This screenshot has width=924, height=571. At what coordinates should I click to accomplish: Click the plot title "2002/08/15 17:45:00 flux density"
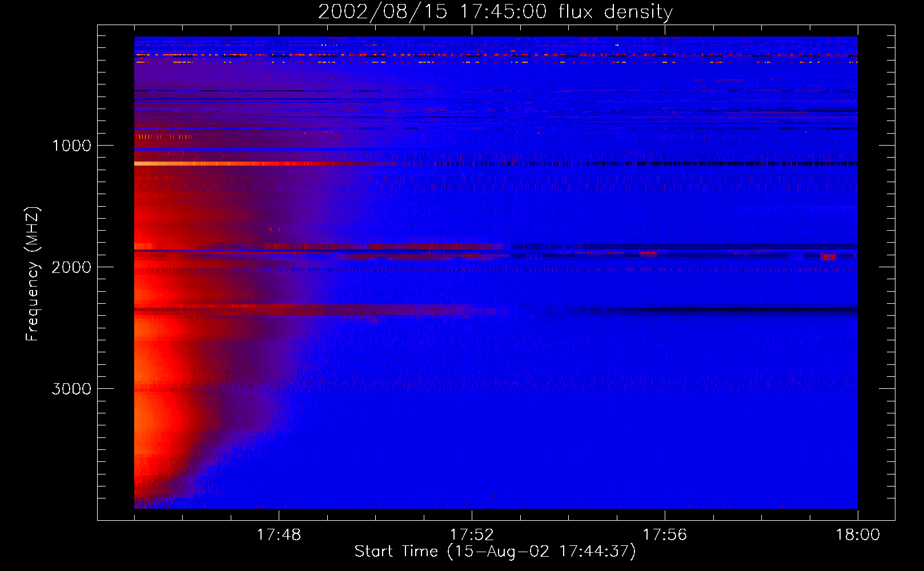point(495,12)
